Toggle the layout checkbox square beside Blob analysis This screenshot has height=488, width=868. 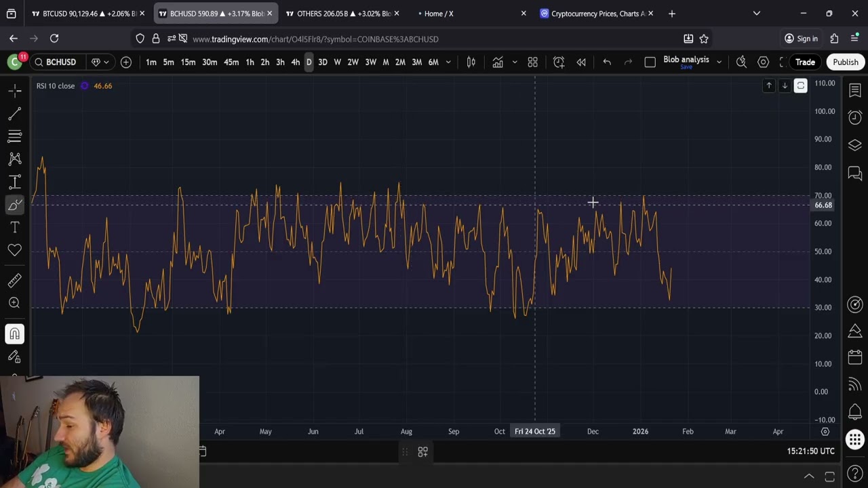[650, 62]
